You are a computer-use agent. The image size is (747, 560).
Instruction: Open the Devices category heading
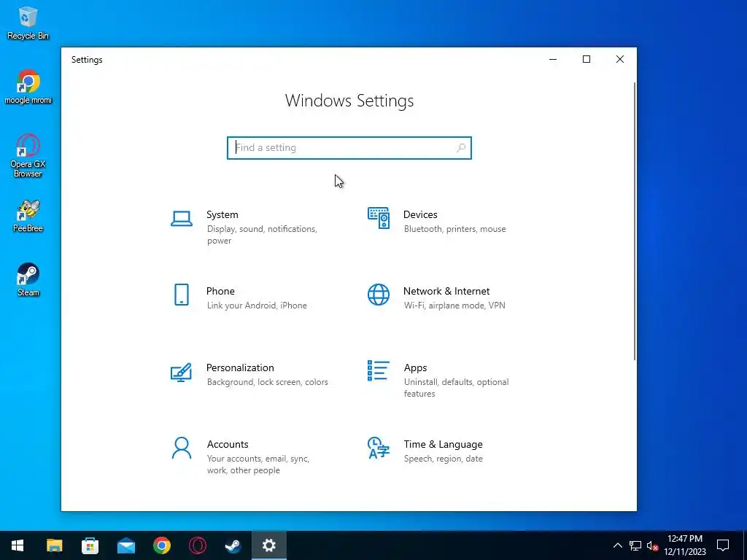click(420, 215)
